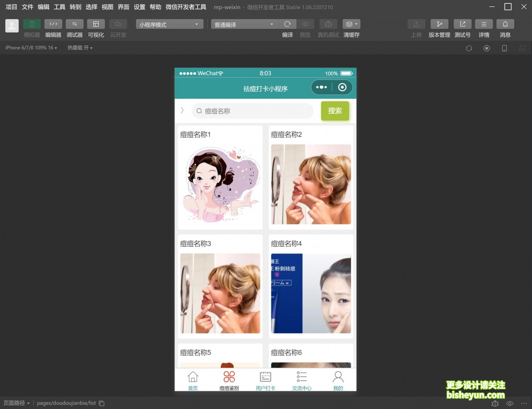Click the pages/doudoujianbie/list path text
Screen dimensions: 532x409
click(66, 403)
